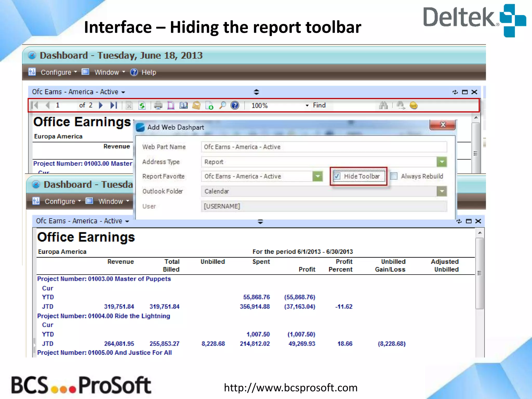Click the magnifying glass search icon

point(222,105)
